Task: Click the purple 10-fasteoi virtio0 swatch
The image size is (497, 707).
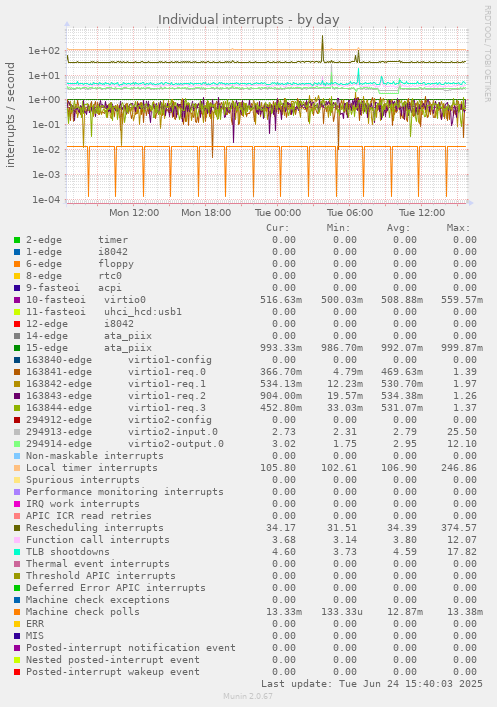Action: click(x=17, y=300)
